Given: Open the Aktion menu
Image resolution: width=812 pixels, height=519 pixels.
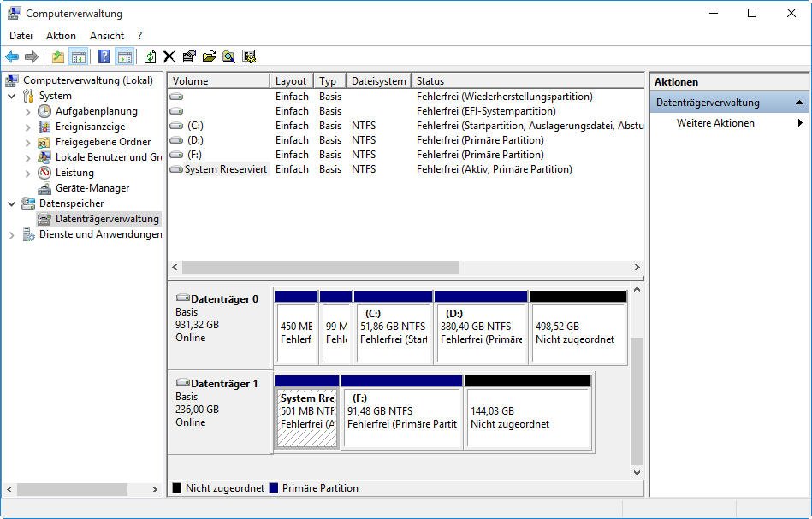Looking at the screenshot, I should pos(61,36).
